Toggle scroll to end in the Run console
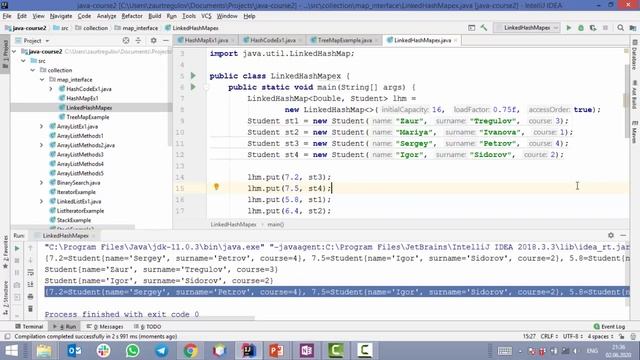640x360 pixels. (31, 284)
